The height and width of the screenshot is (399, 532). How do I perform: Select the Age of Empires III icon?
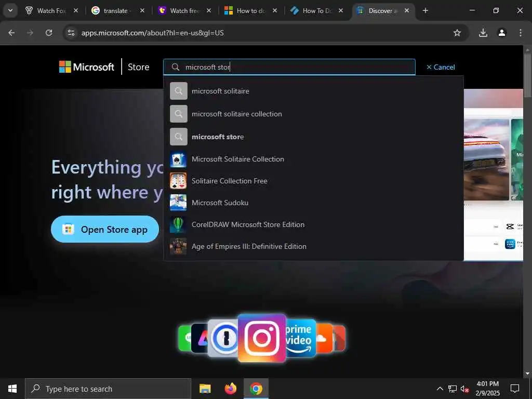[x=178, y=246]
